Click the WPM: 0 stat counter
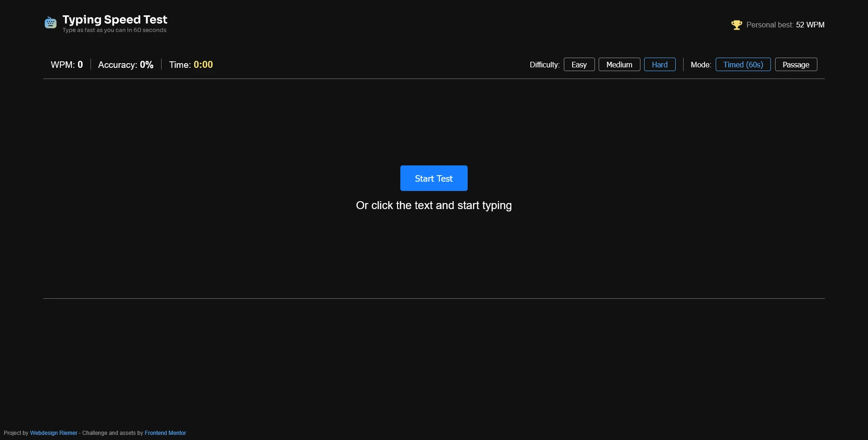This screenshot has height=440, width=868. point(66,65)
